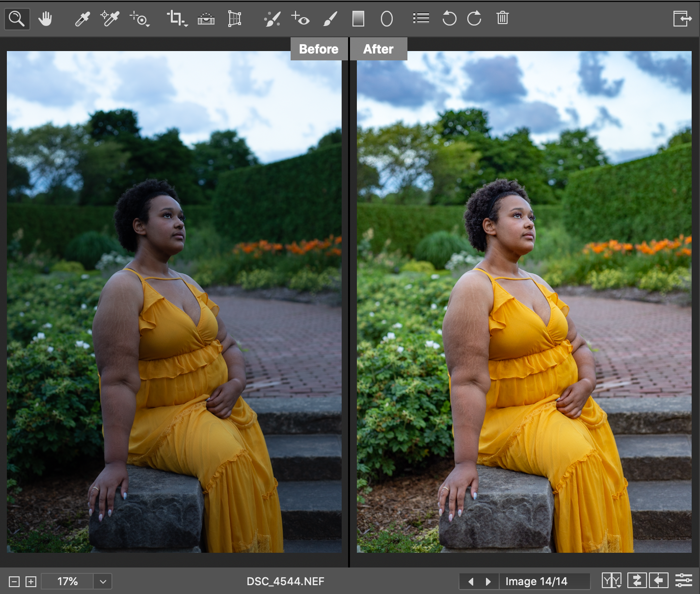Select the Targeted Adjustment tool
This screenshot has height=594, width=700.
coord(140,19)
